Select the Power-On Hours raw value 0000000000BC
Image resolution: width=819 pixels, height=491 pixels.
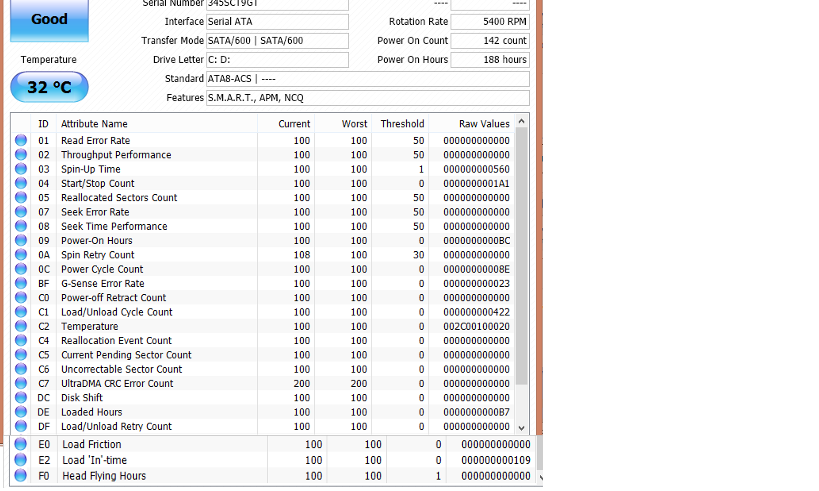(476, 241)
